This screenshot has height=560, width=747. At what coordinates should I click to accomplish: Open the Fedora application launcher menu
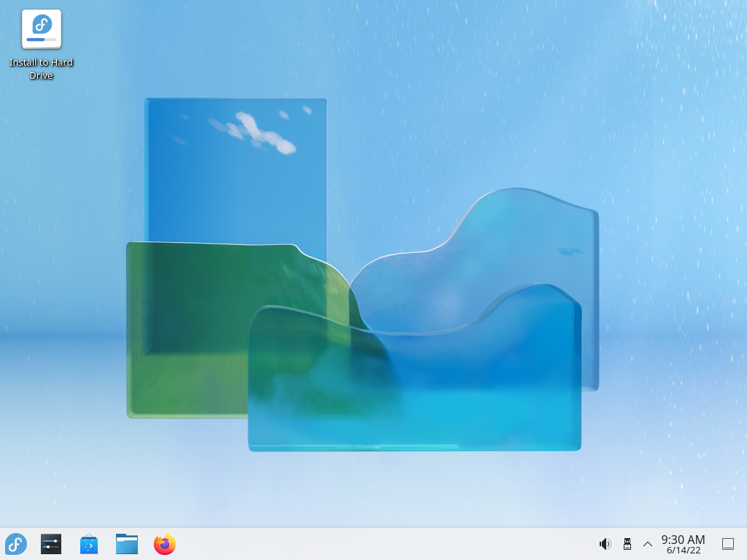(16, 544)
